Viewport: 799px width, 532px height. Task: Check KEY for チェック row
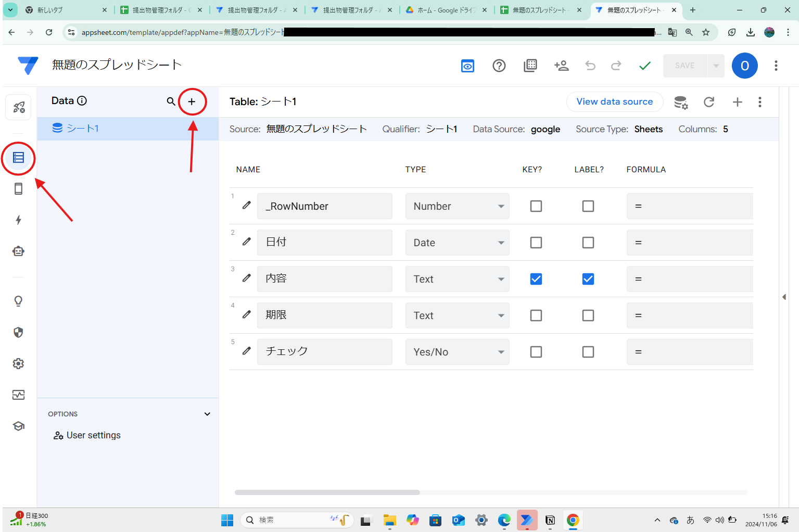pos(536,352)
